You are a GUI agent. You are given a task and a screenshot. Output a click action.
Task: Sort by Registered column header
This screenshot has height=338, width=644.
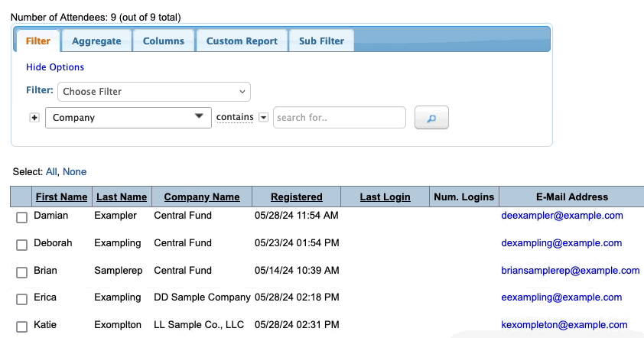pyautogui.click(x=296, y=197)
